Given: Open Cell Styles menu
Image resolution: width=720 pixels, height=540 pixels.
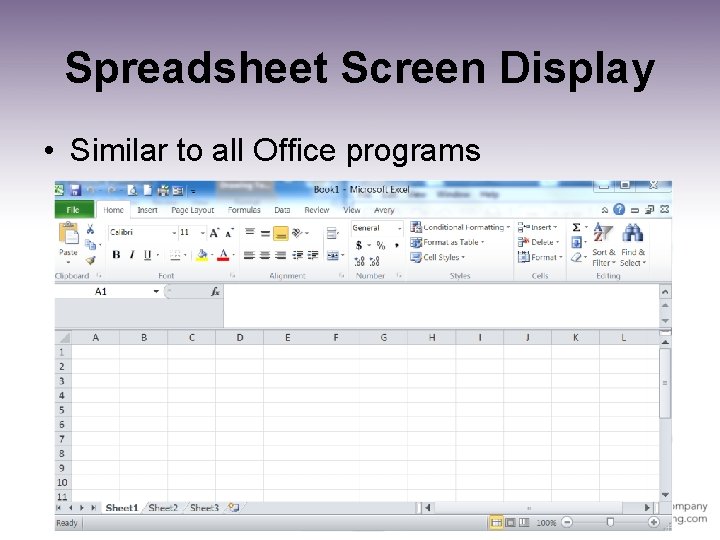Looking at the screenshot, I should click(438, 257).
